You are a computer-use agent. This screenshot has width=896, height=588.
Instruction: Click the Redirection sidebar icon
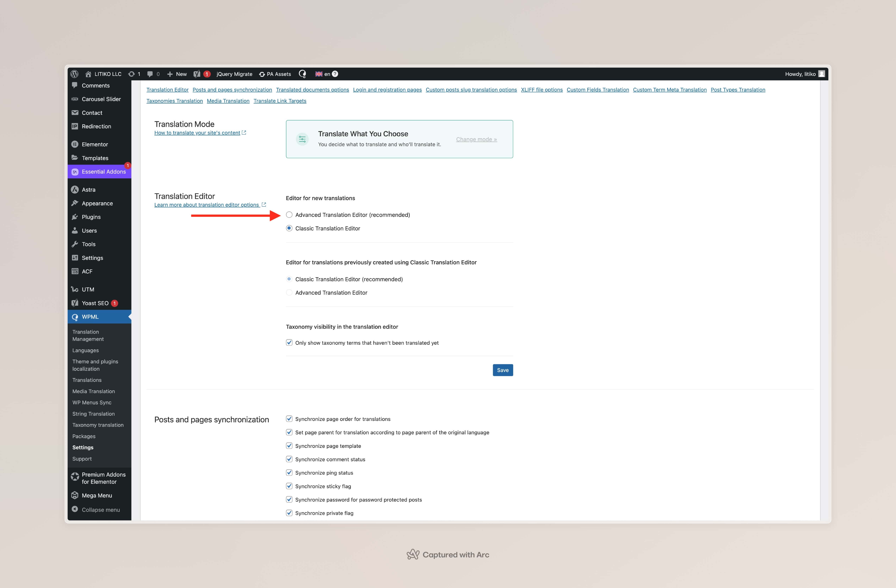[x=75, y=126]
